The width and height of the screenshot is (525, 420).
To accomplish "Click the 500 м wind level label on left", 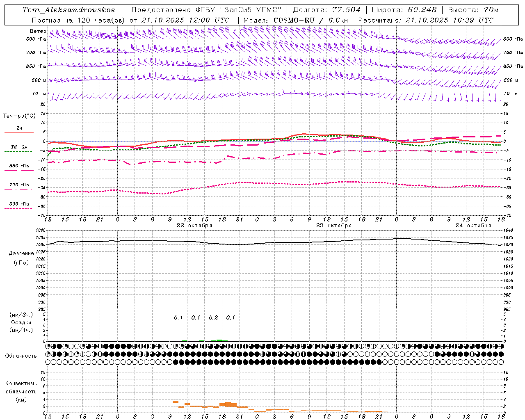I will point(39,80).
